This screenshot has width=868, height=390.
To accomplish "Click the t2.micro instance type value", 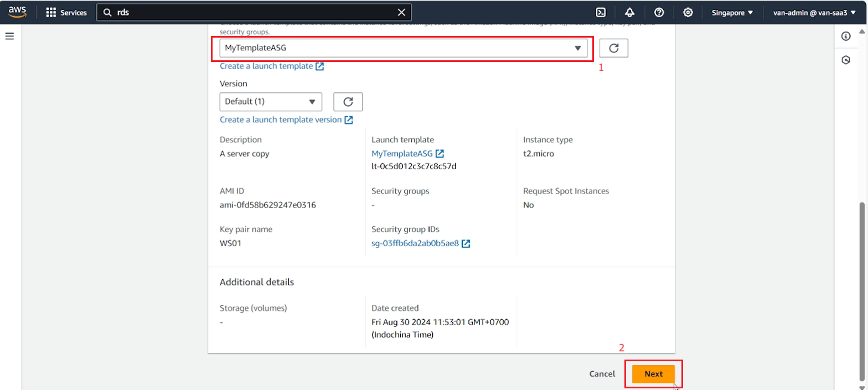I will click(539, 153).
